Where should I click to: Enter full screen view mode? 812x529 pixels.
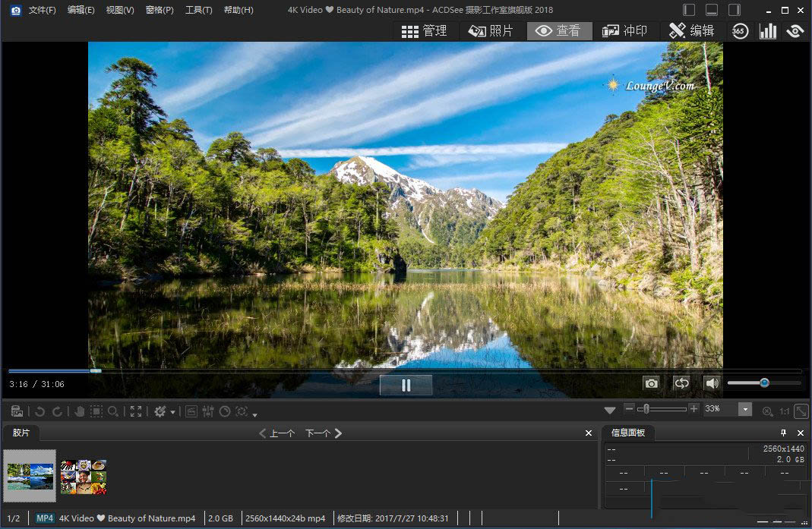tap(136, 411)
